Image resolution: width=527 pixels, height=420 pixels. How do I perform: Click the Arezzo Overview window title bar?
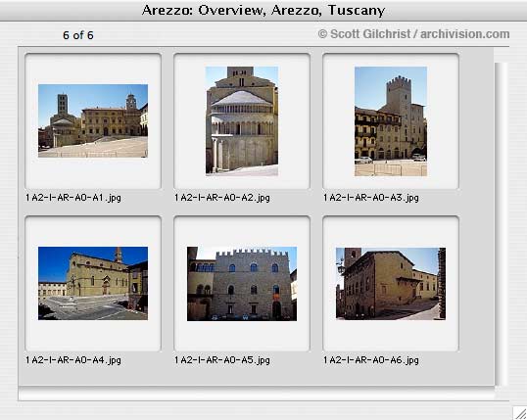(263, 11)
